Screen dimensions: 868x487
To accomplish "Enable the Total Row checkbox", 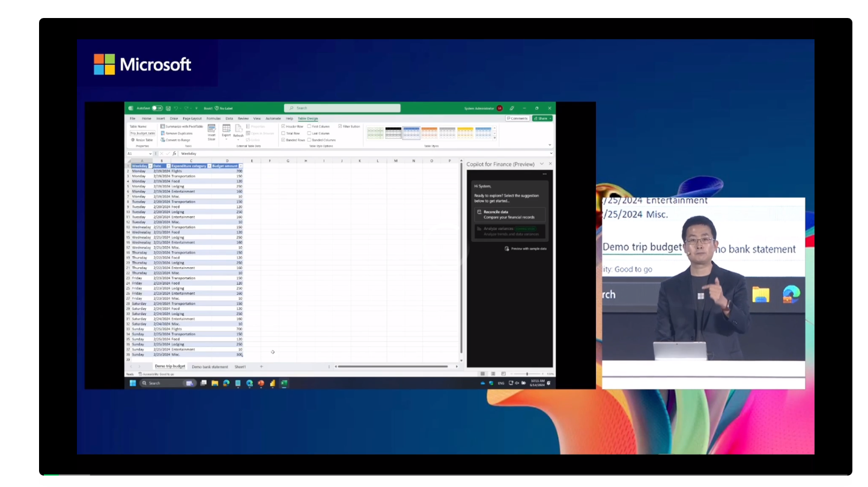I will (x=284, y=133).
